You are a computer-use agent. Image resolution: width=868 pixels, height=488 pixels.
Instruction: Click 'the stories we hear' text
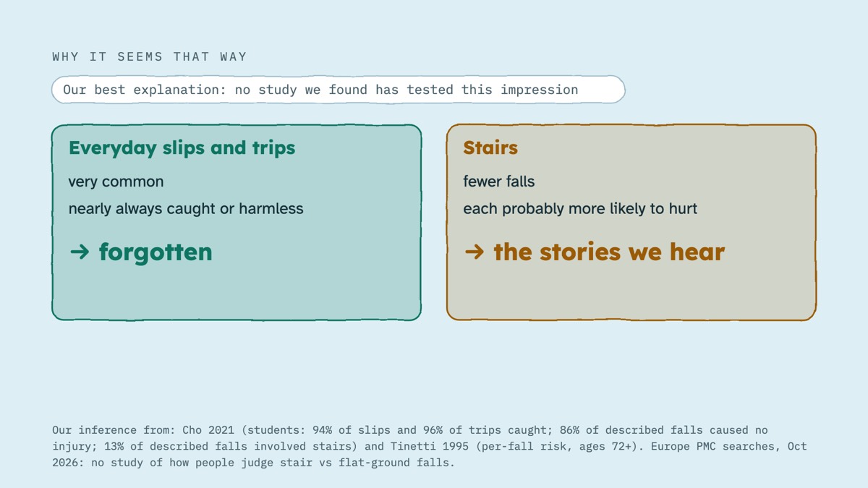point(609,252)
